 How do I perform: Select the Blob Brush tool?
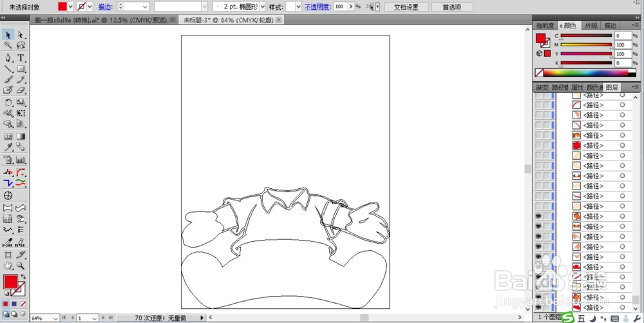click(x=8, y=90)
